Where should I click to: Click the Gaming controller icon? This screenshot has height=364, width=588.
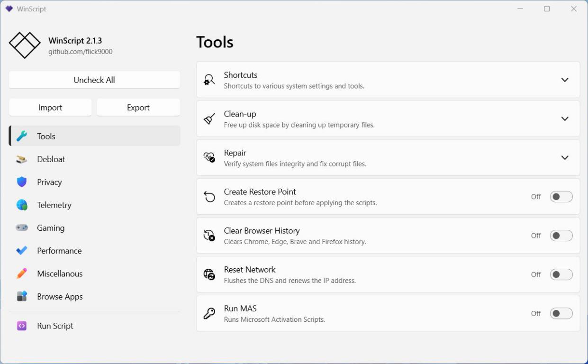[22, 228]
